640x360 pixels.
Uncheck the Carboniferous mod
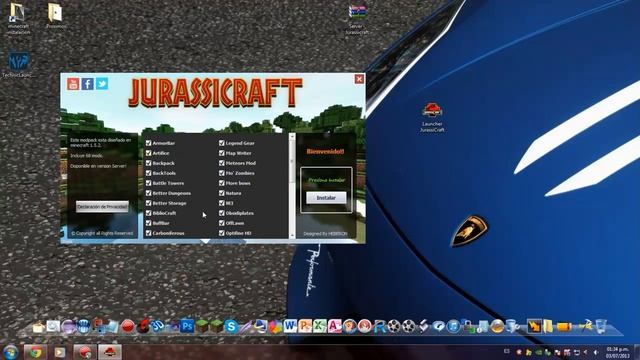point(149,233)
